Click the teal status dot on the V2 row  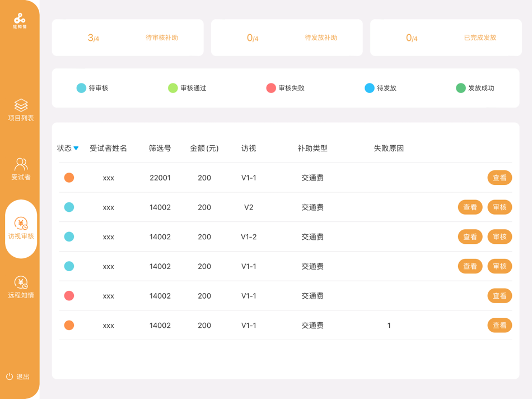[x=69, y=207]
